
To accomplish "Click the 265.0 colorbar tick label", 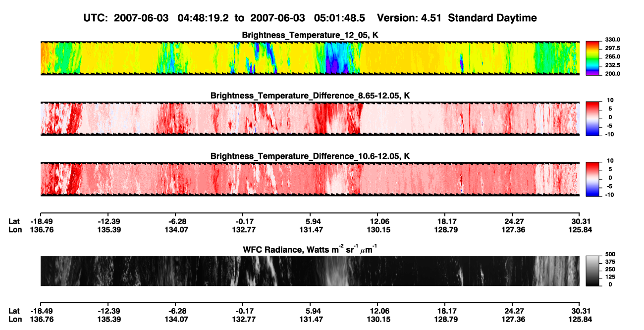I will 612,56.
